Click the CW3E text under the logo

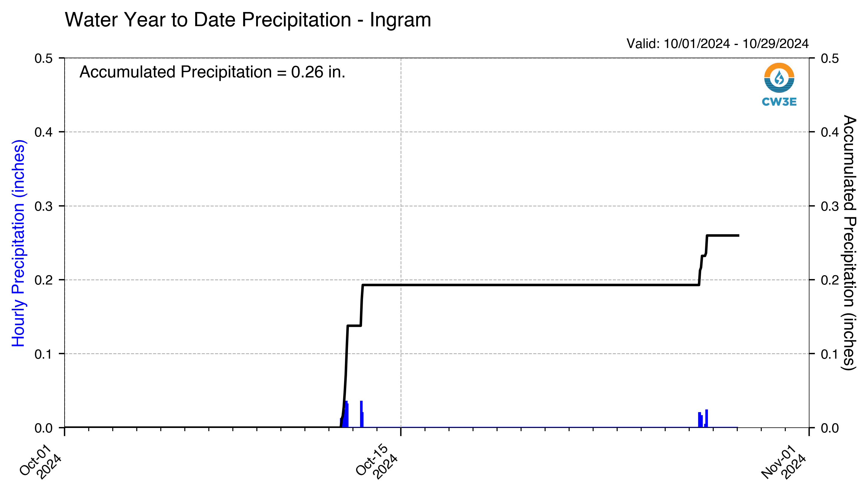(779, 102)
